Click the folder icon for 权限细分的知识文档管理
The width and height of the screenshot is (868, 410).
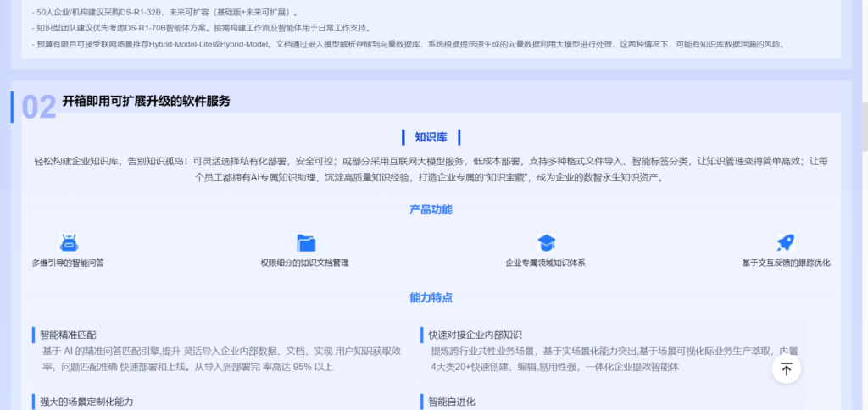[305, 242]
